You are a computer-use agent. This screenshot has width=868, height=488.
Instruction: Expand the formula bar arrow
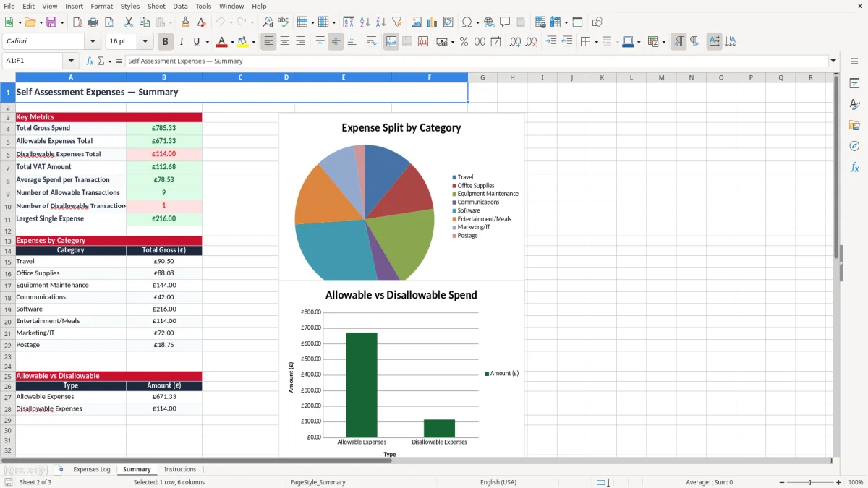[x=833, y=61]
